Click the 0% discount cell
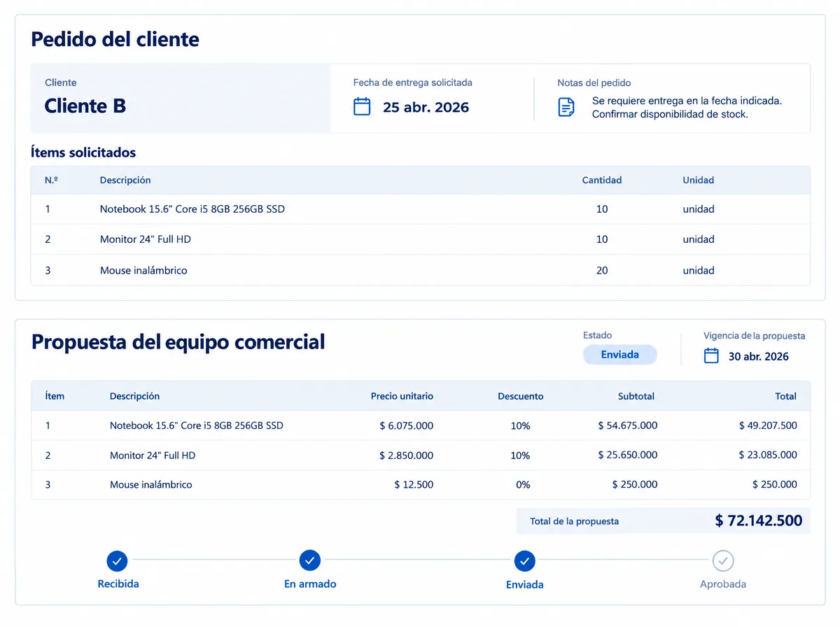 coord(523,484)
